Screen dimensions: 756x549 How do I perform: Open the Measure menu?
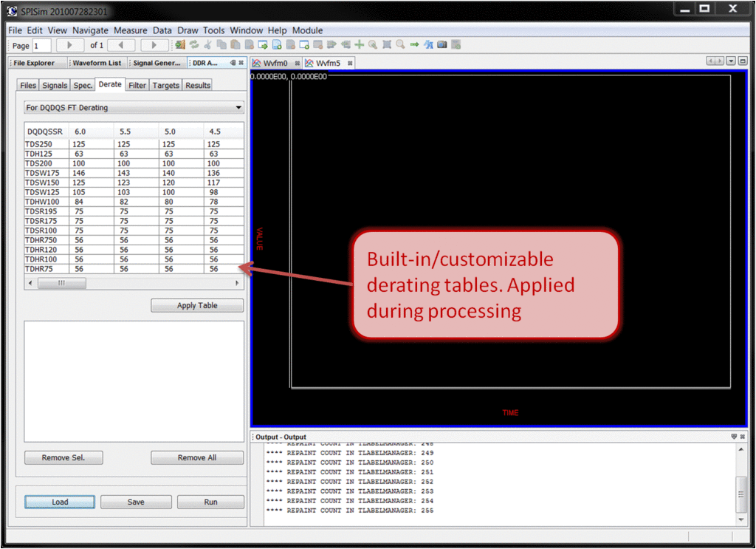[x=130, y=30]
